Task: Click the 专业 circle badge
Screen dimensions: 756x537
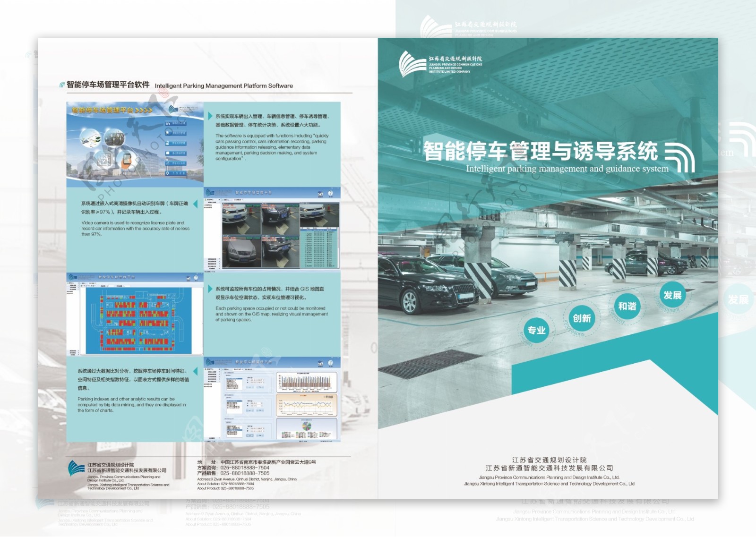Action: [536, 330]
